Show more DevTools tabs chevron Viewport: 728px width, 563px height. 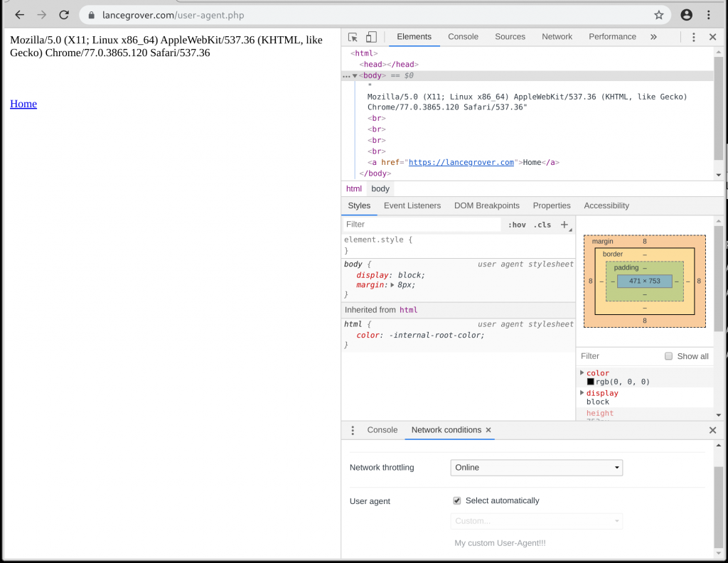click(653, 37)
